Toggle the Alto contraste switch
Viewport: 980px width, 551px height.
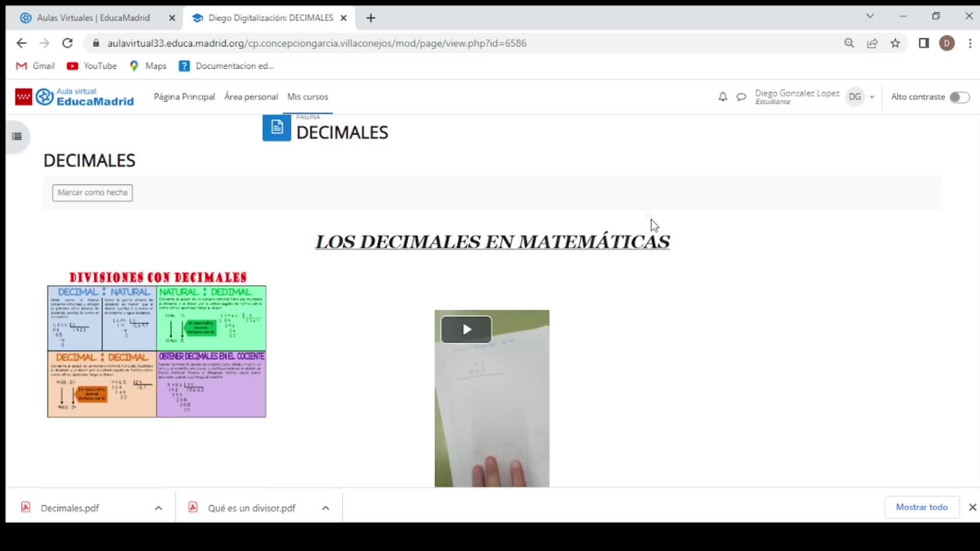[959, 97]
